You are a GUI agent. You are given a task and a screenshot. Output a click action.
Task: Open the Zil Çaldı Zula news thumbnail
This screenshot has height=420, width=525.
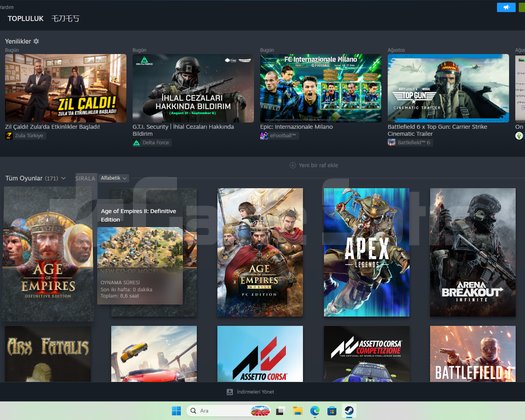coord(66,88)
